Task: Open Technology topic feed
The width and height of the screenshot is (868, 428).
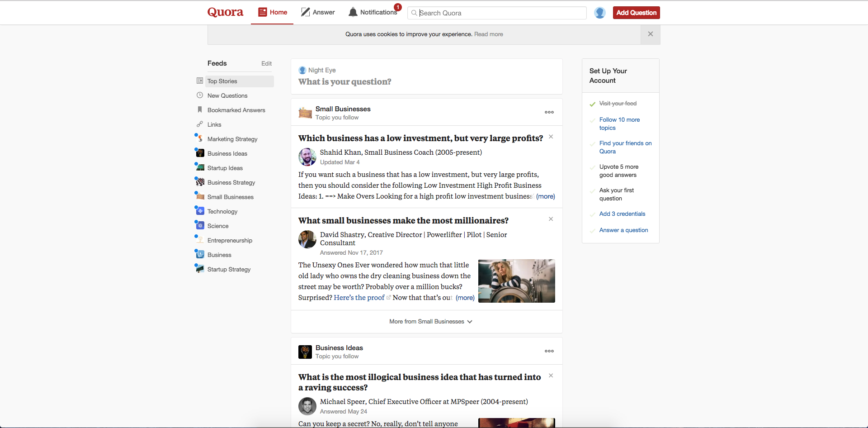Action: pyautogui.click(x=222, y=211)
